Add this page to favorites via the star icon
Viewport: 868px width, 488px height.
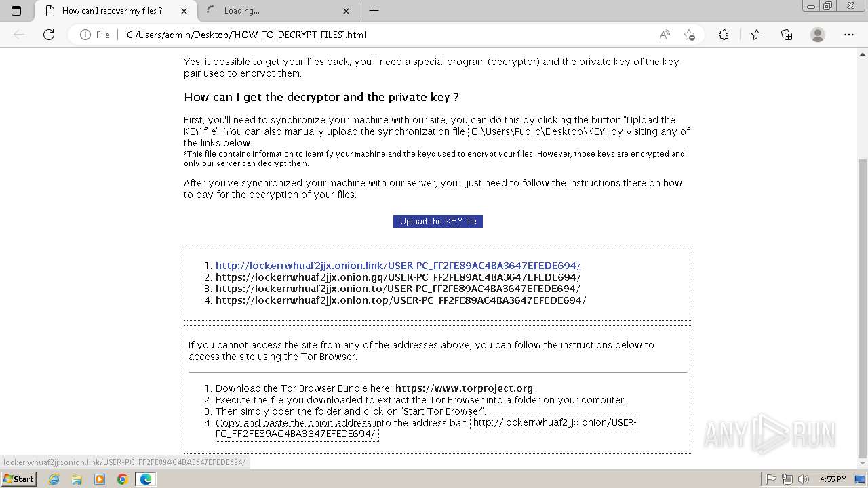click(690, 35)
